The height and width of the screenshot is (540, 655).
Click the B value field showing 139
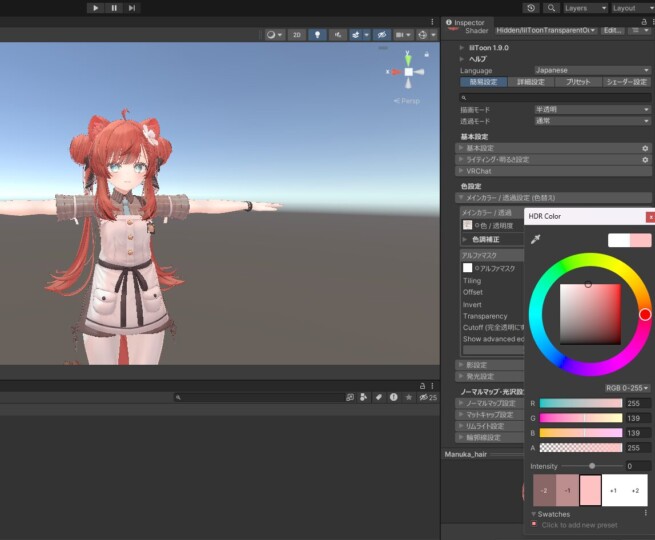click(638, 433)
